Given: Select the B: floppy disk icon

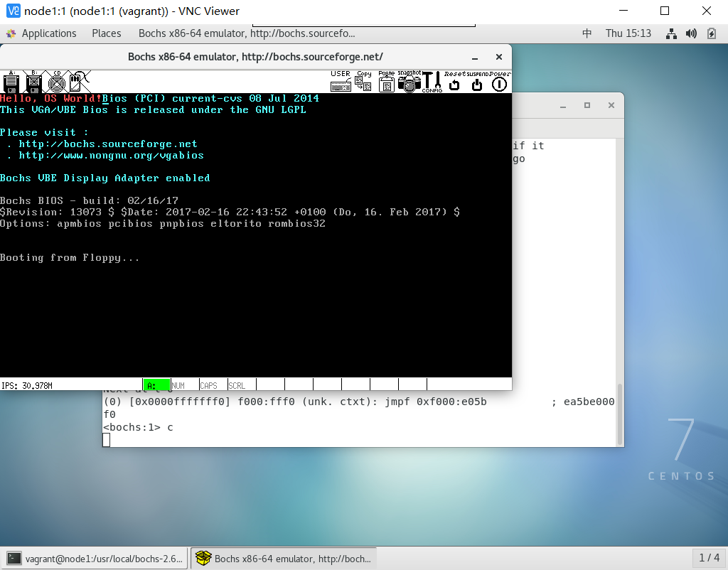Looking at the screenshot, I should tap(33, 82).
